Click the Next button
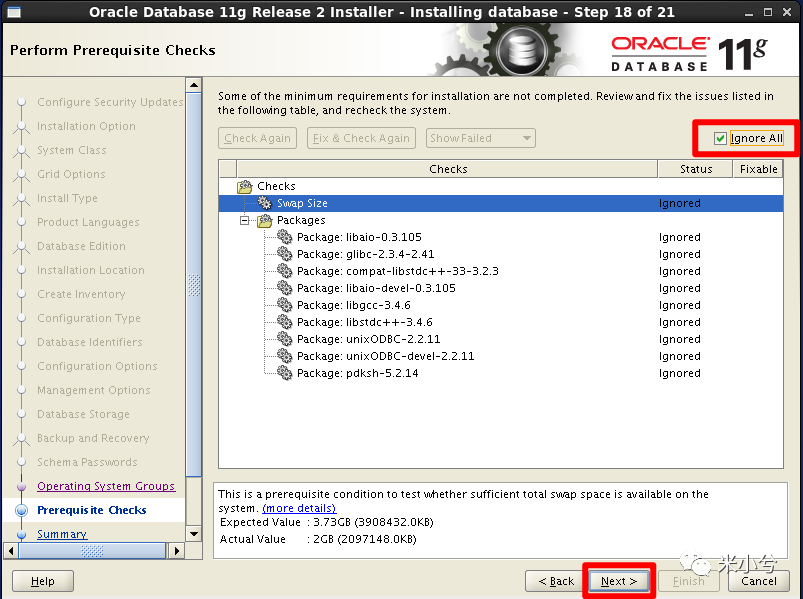The width and height of the screenshot is (803, 599). coord(619,581)
